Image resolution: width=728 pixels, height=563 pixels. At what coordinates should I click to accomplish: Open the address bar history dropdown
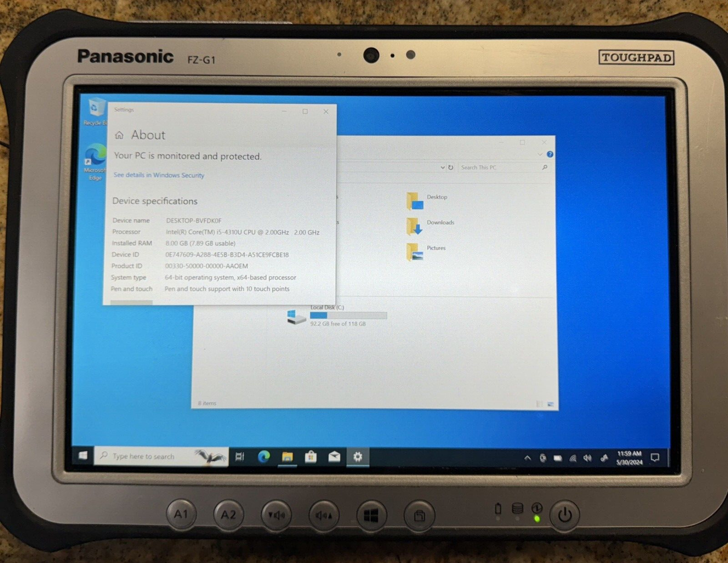click(442, 167)
